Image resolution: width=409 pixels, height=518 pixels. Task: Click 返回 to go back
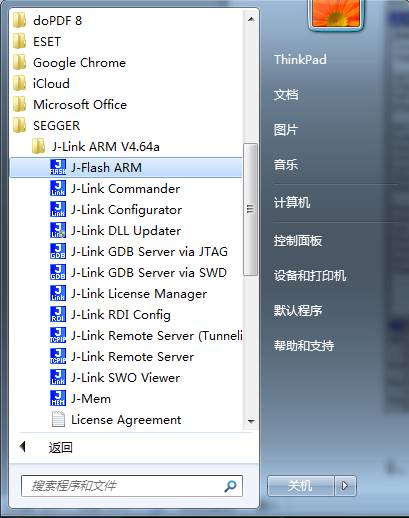click(x=60, y=447)
